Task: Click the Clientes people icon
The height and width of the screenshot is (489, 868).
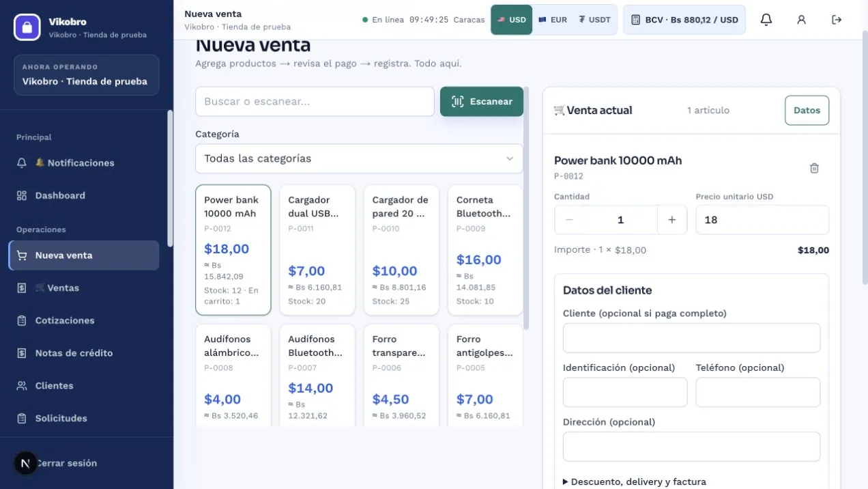Action: pyautogui.click(x=22, y=386)
